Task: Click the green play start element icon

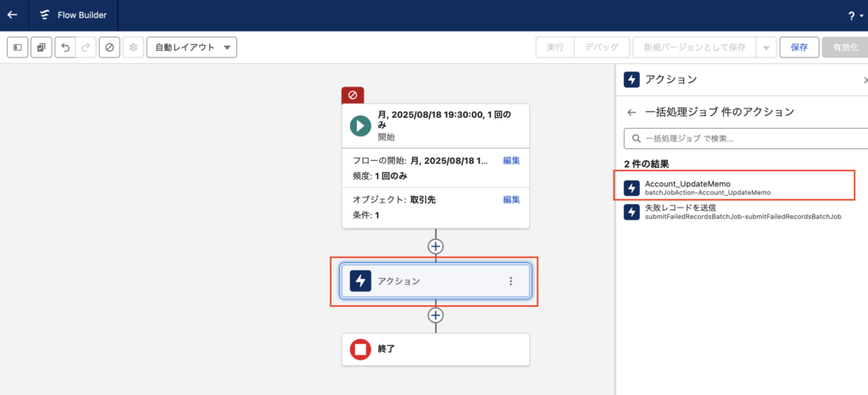Action: point(360,125)
